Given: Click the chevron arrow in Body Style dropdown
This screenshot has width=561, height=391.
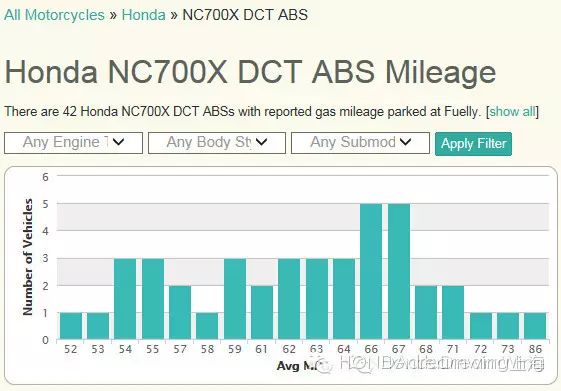Looking at the screenshot, I should (262, 142).
